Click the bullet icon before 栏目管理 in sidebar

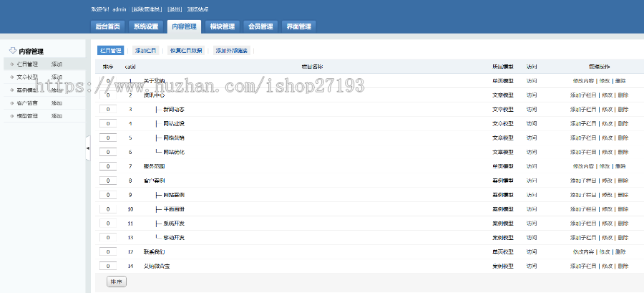12,64
